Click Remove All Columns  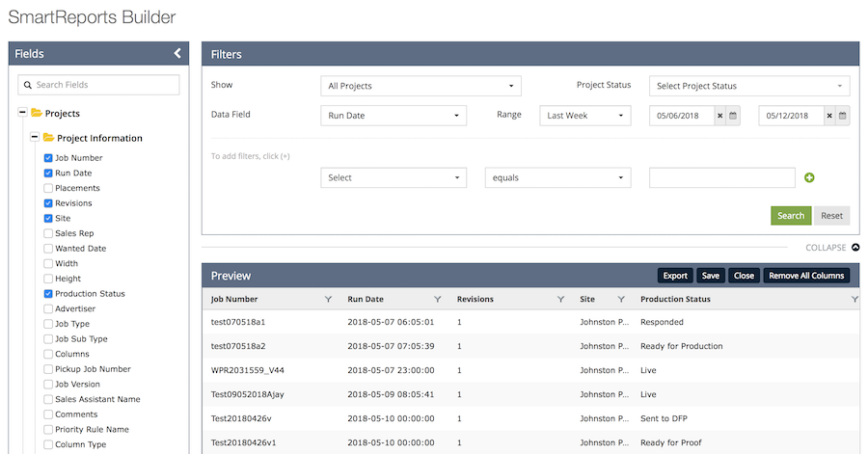(x=806, y=276)
